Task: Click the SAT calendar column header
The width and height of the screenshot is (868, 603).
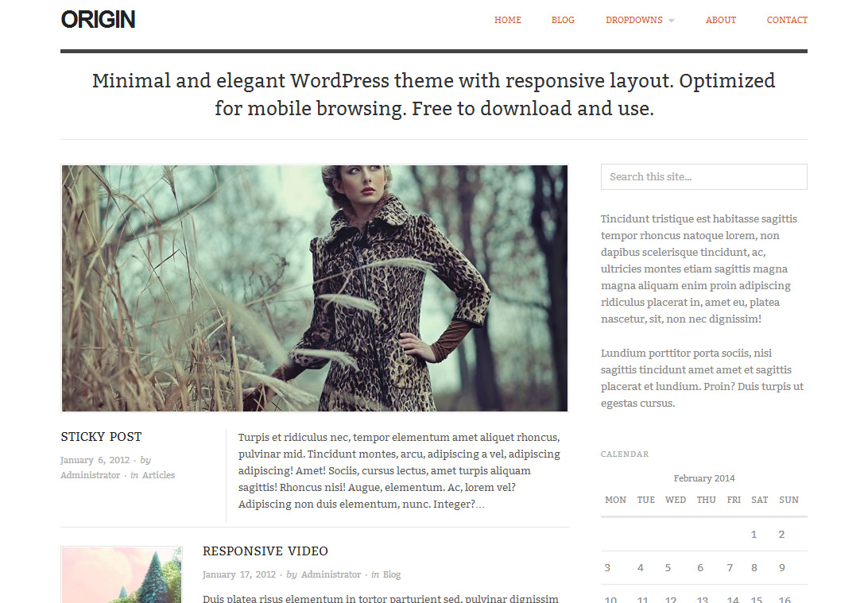Action: tap(760, 500)
